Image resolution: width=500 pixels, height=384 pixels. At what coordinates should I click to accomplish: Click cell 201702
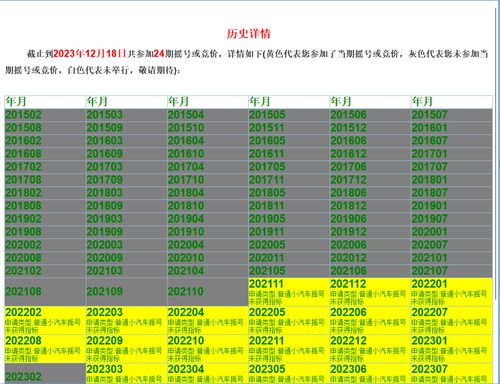[x=45, y=167]
